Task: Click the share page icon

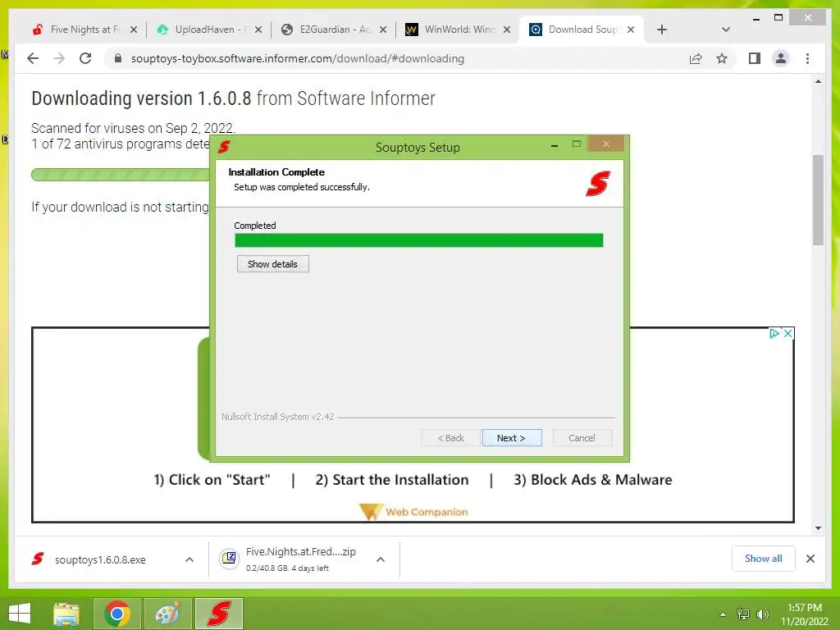Action: pos(696,58)
